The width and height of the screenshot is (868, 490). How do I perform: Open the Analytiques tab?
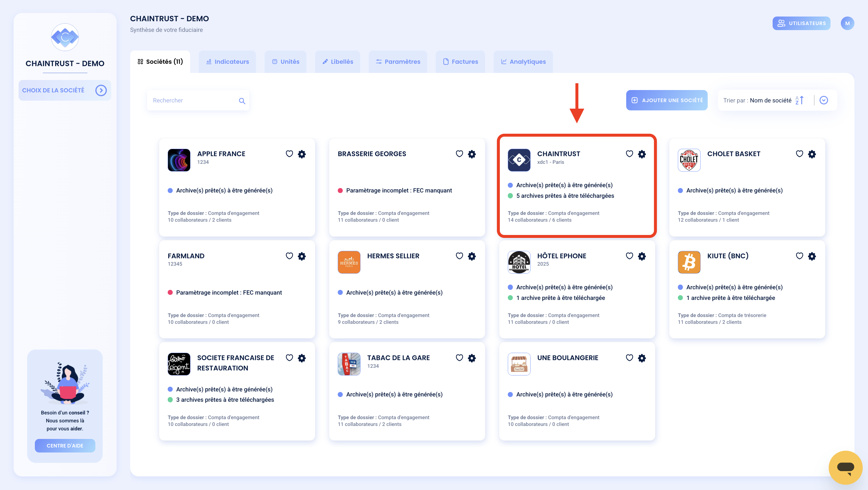point(523,62)
